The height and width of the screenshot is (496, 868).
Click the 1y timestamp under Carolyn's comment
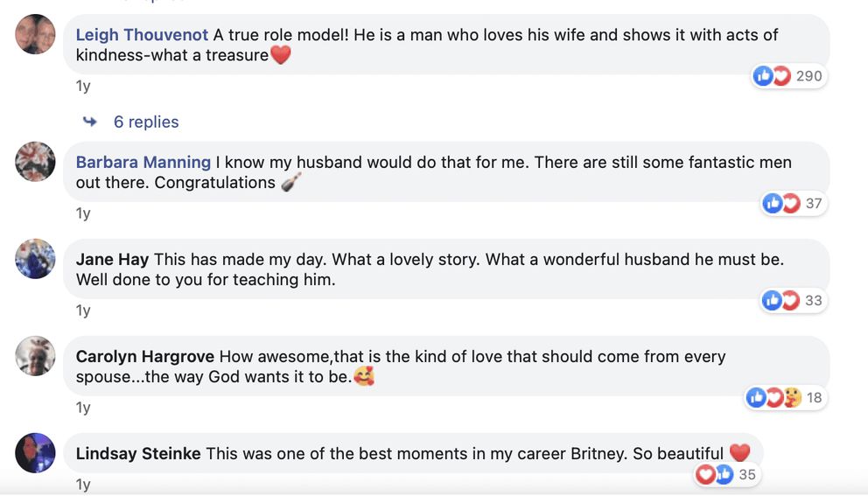(x=83, y=408)
